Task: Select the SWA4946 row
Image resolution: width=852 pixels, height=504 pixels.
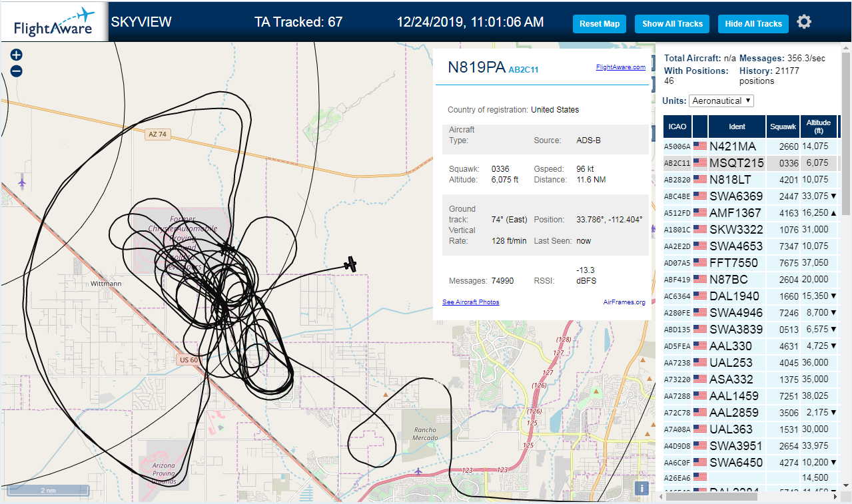Action: (x=751, y=312)
